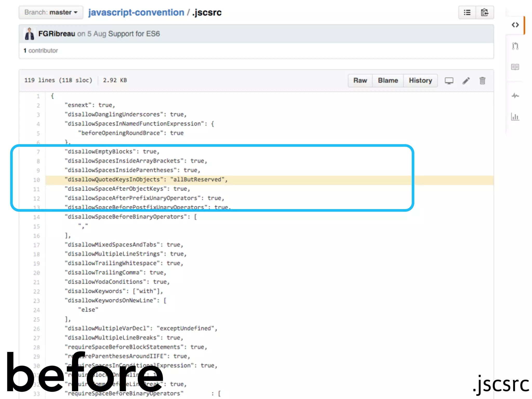
Task: Click the History button
Action: pos(420,81)
